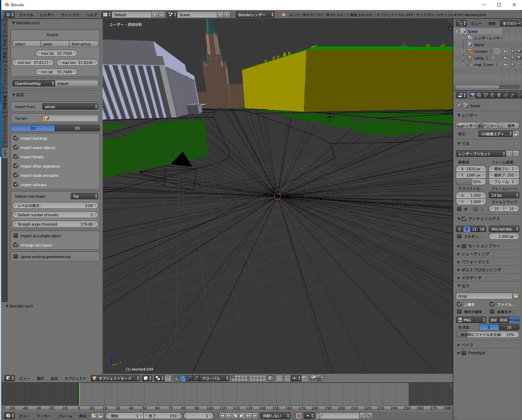522x420 pixels.
Task: Click the extent paste button
Action: pyautogui.click(x=55, y=44)
